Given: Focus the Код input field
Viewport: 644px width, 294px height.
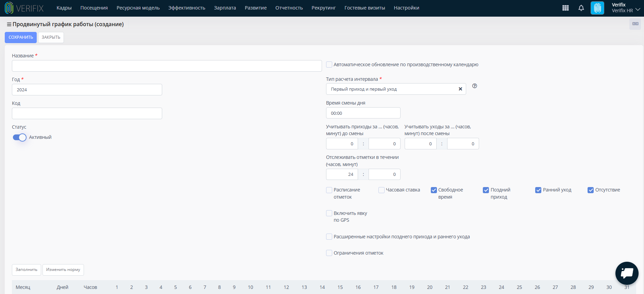Looking at the screenshot, I should [x=87, y=113].
